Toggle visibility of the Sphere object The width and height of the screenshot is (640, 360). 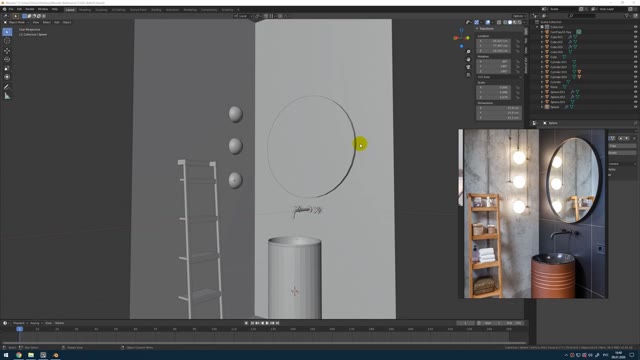[635, 107]
